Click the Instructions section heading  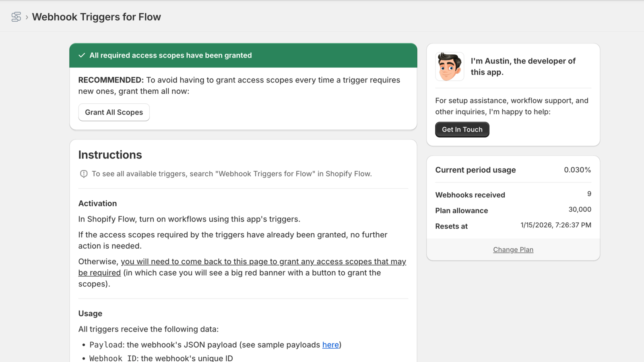[110, 154]
